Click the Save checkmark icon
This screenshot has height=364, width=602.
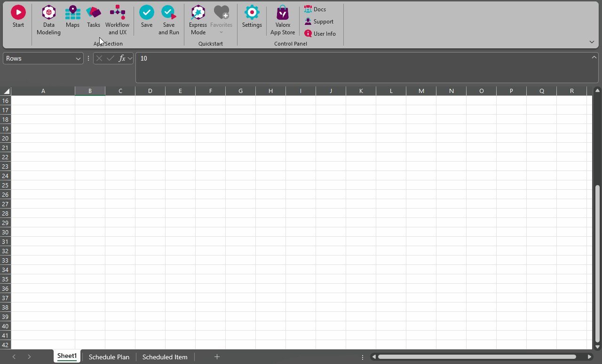pyautogui.click(x=147, y=13)
